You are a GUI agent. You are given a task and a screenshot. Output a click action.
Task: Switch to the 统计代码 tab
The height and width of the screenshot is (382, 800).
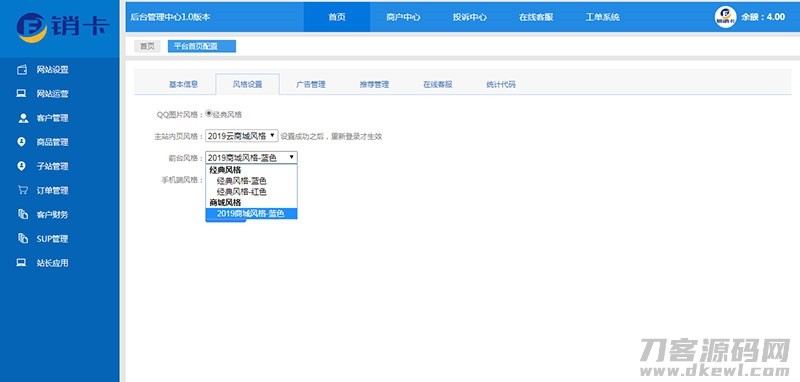click(501, 85)
